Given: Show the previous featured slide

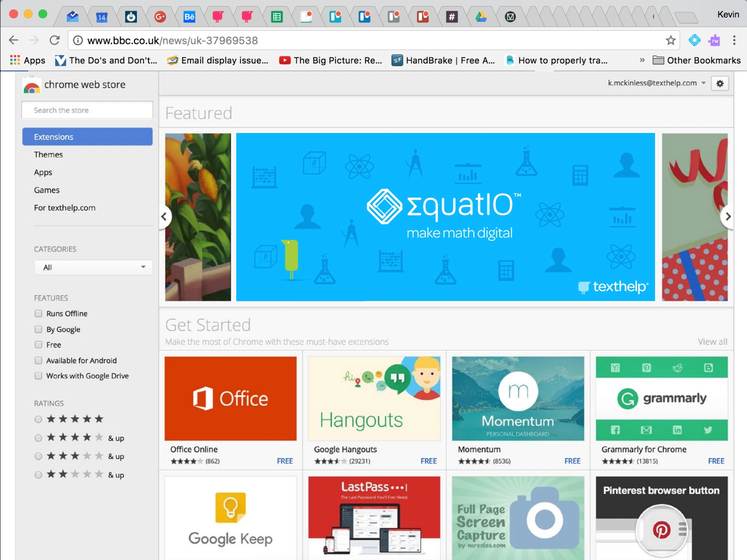Looking at the screenshot, I should click(x=164, y=217).
